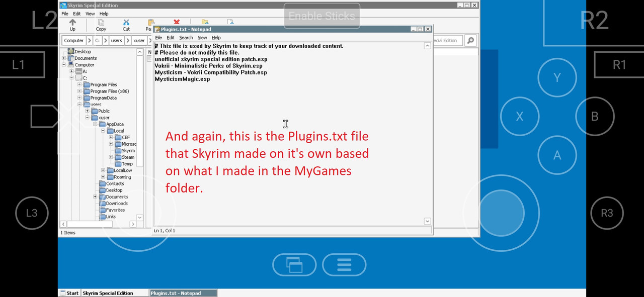Screen dimensions: 644x297
Task: Select the Downloads folder in tree
Action: [113, 203]
